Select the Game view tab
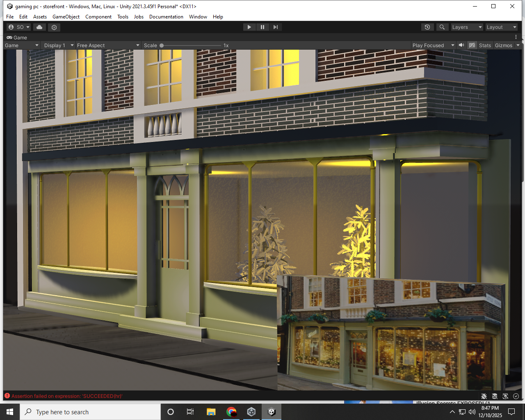The image size is (525, 420). click(x=17, y=37)
